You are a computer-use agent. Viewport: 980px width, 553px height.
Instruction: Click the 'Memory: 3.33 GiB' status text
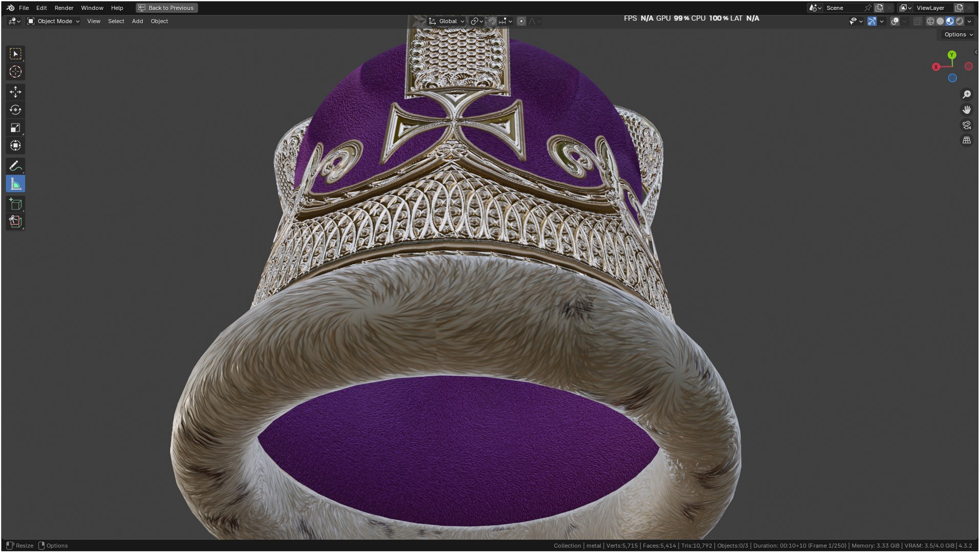pyautogui.click(x=875, y=546)
